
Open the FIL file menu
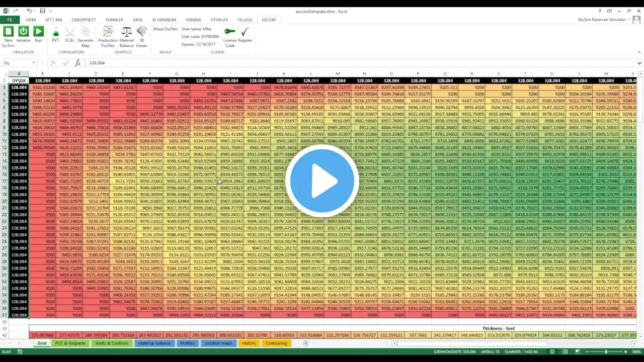(x=10, y=20)
